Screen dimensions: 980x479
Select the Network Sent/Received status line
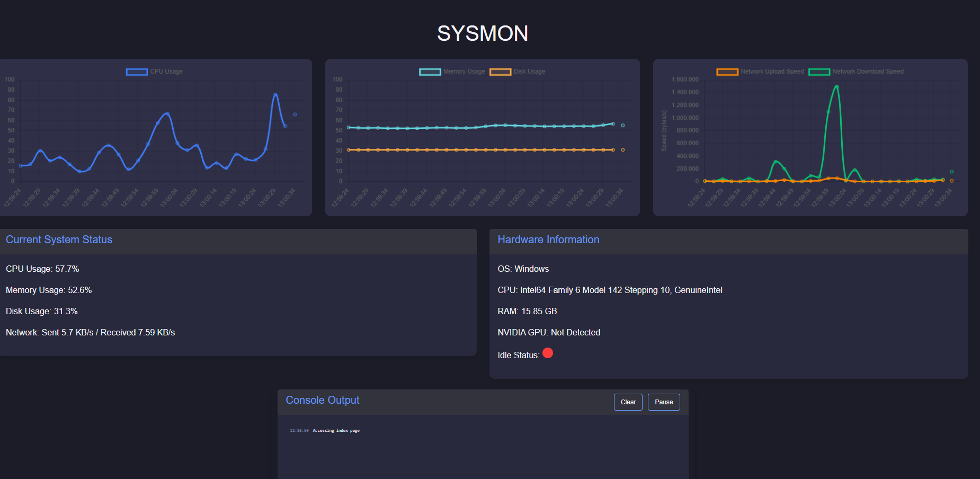[90, 332]
